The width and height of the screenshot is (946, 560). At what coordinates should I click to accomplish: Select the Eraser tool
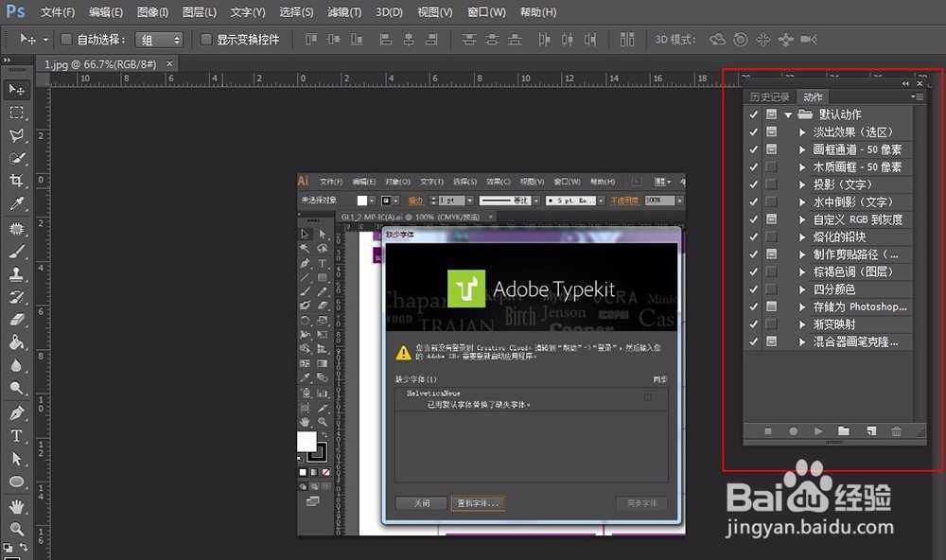click(16, 319)
